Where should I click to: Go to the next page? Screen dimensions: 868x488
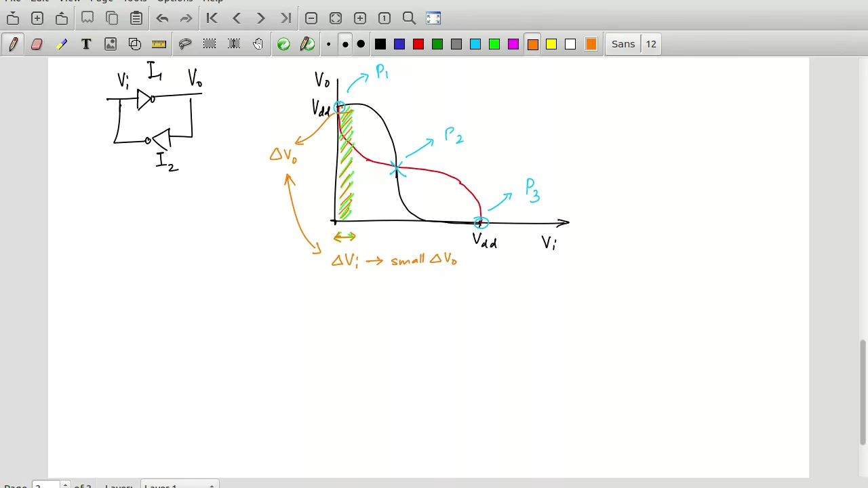pos(261,18)
